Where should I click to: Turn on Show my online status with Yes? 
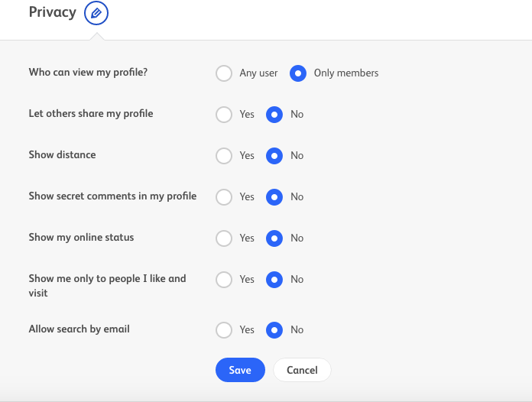click(224, 238)
